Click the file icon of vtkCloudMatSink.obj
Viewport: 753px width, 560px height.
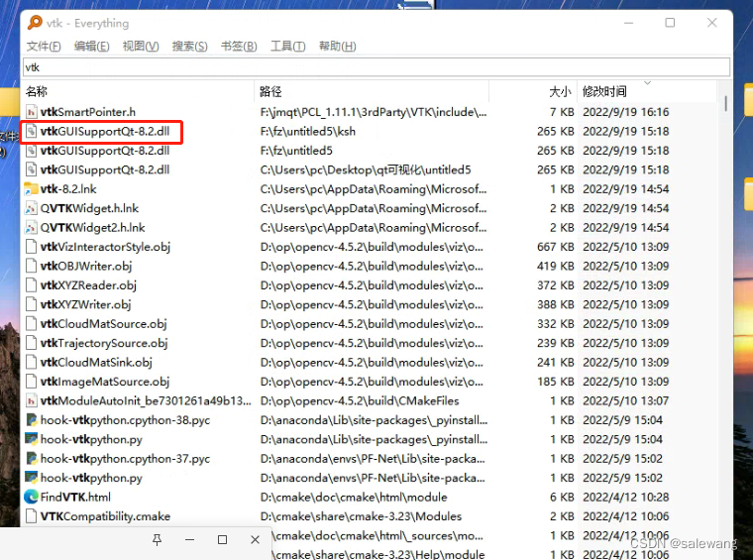(32, 362)
